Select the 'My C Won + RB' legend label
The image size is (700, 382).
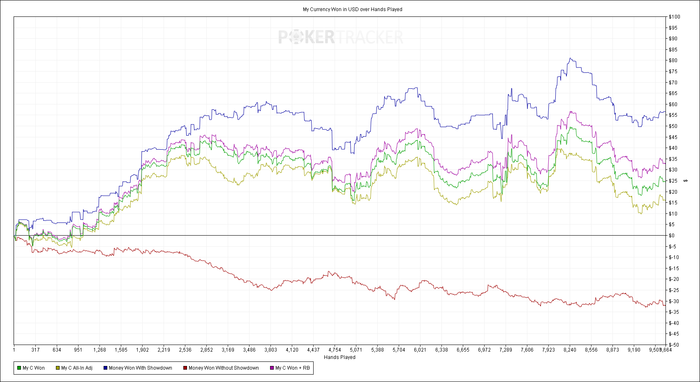tap(292, 368)
